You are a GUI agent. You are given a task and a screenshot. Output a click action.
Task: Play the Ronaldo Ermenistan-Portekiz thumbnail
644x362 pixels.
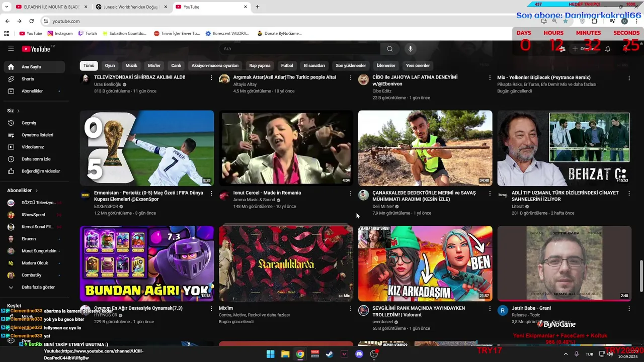click(147, 148)
